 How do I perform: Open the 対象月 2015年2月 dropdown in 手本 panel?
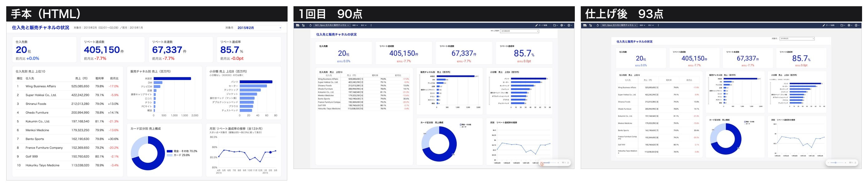259,27
